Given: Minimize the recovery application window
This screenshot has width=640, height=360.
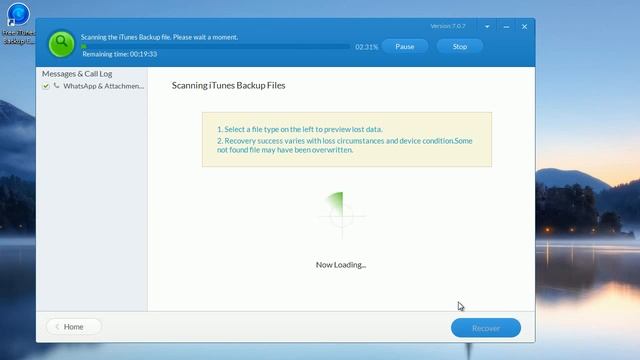Looking at the screenshot, I should coord(506,27).
